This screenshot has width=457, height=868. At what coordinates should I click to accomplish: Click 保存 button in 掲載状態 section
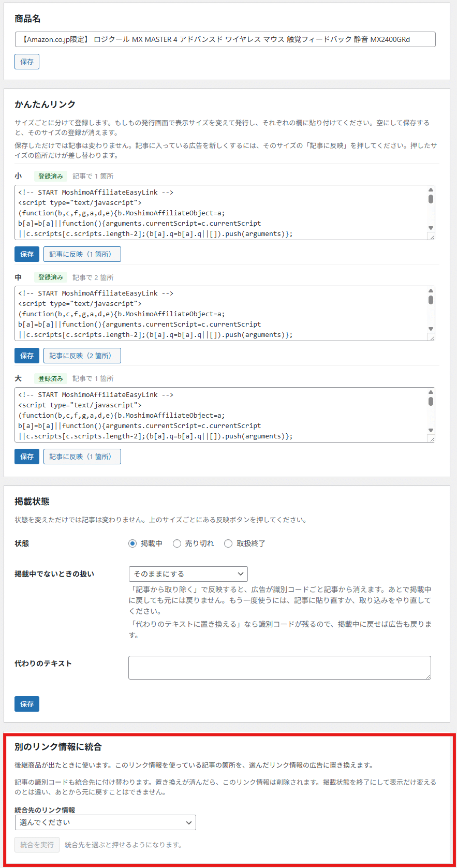pos(27,704)
